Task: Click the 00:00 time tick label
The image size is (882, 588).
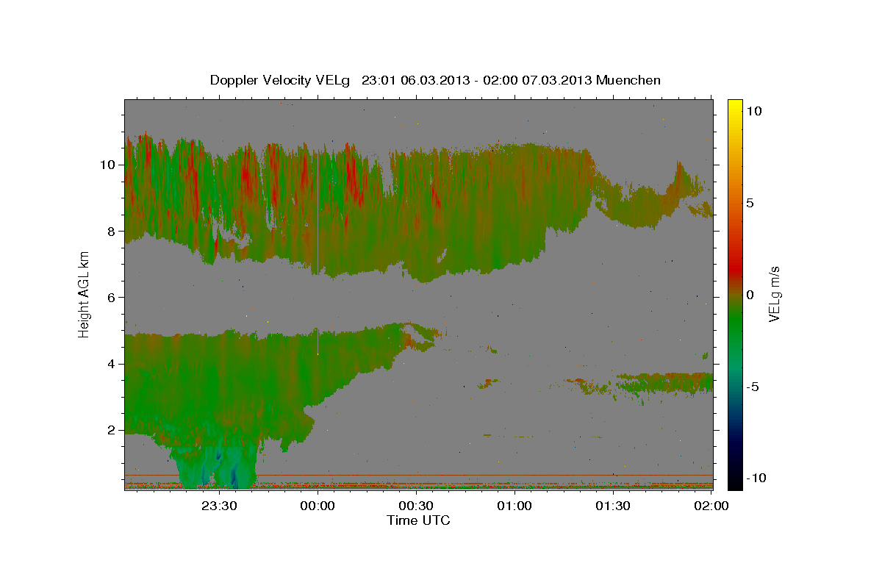Action: (318, 506)
